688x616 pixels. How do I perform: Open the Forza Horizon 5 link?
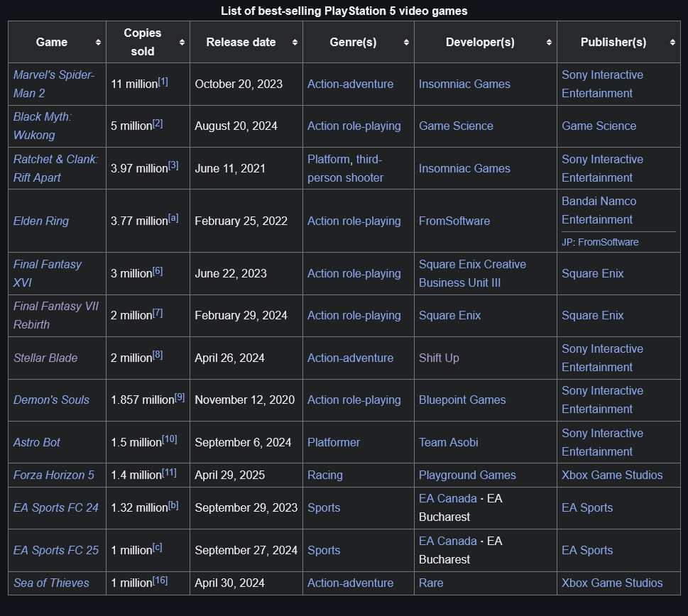53,475
